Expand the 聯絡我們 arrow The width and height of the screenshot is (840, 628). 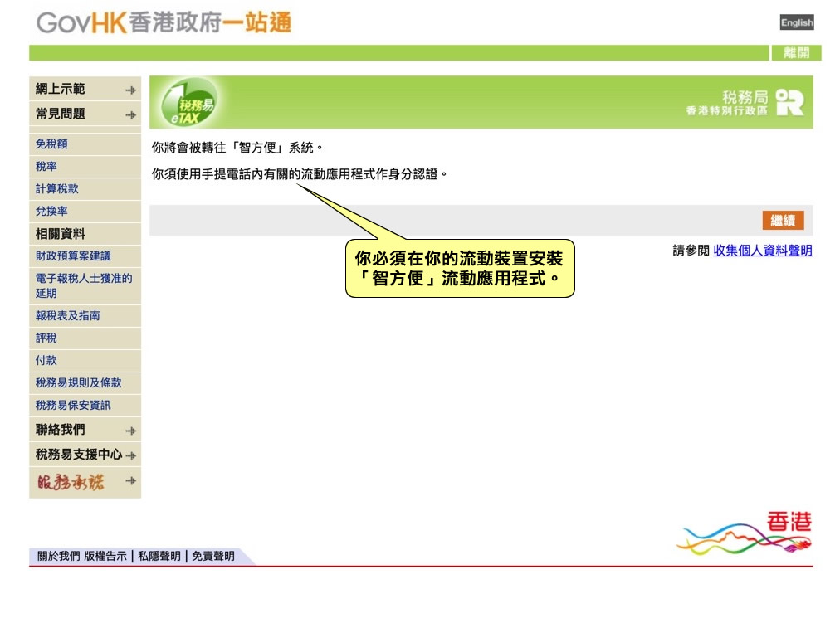point(130,431)
